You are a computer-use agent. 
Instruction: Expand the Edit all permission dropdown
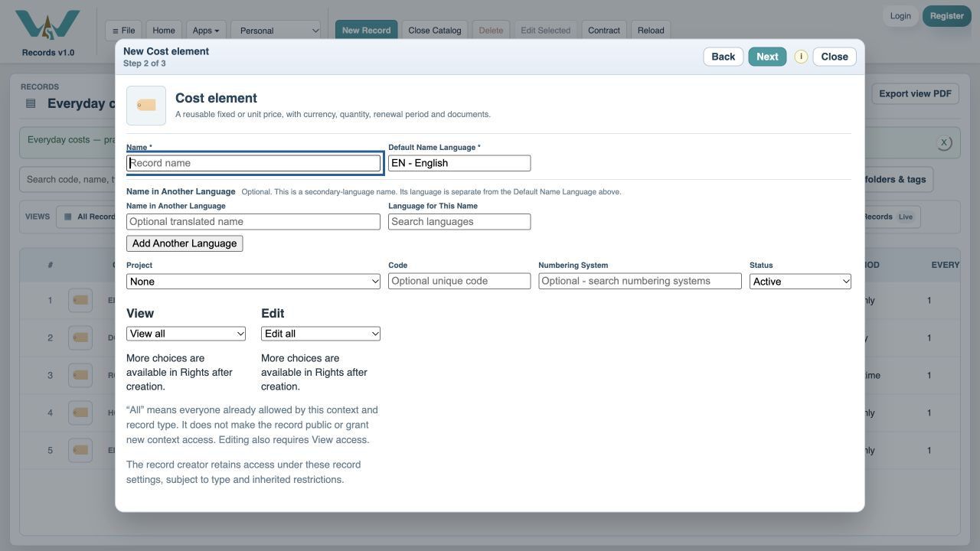click(x=321, y=334)
